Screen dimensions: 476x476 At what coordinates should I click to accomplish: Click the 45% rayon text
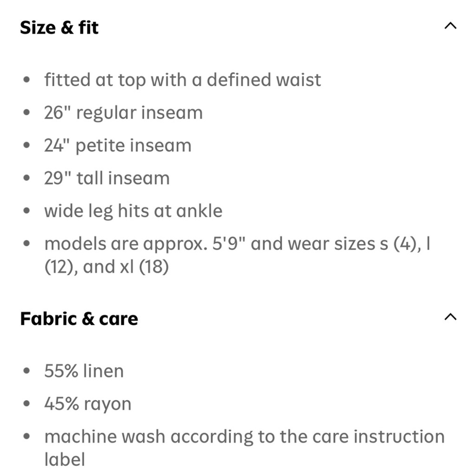click(88, 404)
